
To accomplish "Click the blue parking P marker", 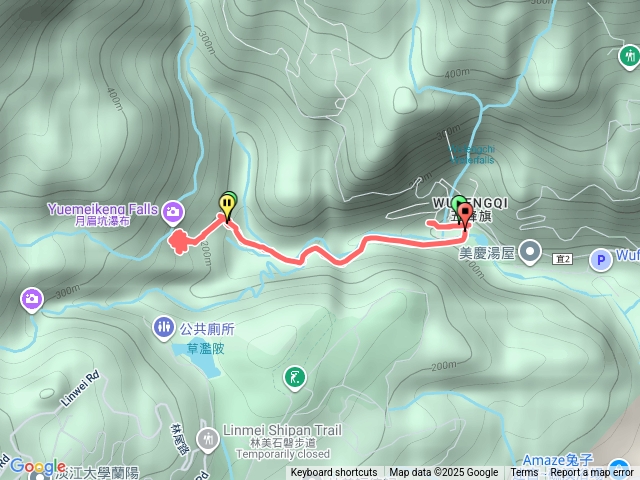I will point(601,260).
